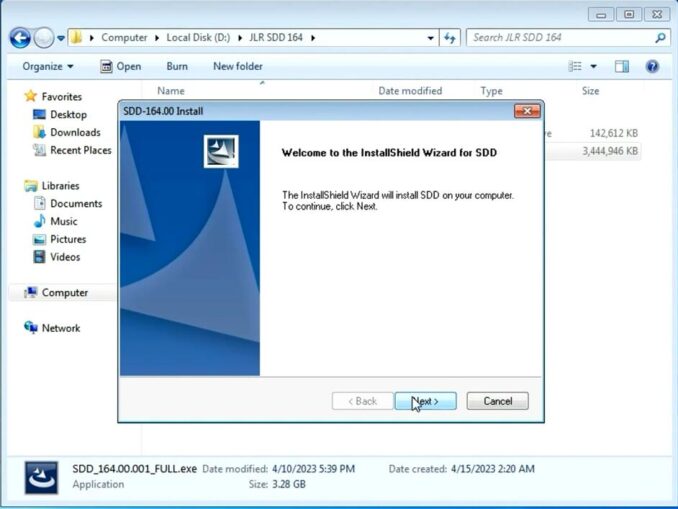The width and height of the screenshot is (678, 509).
Task: Select Libraries in navigation pane
Action: point(61,186)
